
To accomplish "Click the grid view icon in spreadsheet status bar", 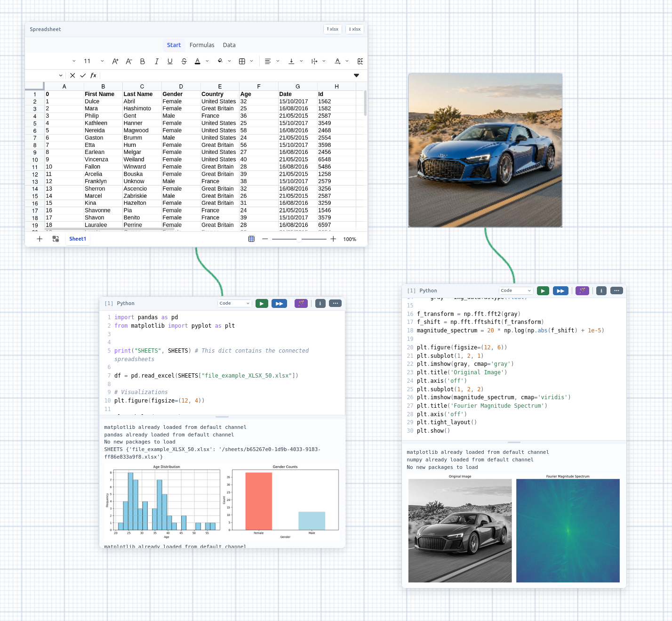I will click(251, 239).
